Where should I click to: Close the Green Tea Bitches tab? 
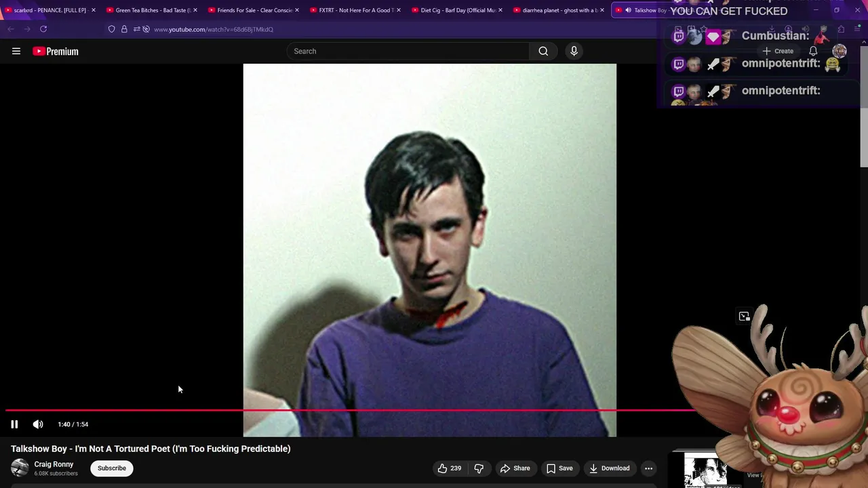(195, 10)
